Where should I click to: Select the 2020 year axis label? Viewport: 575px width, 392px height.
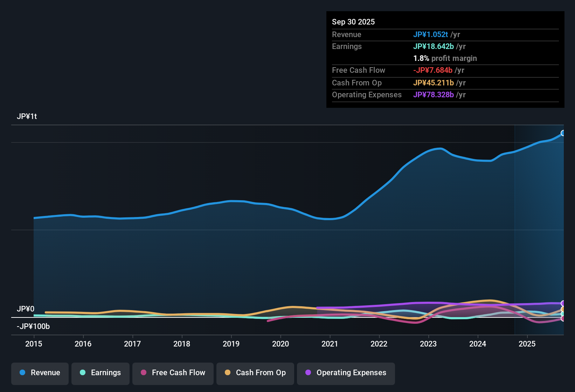[280, 344]
